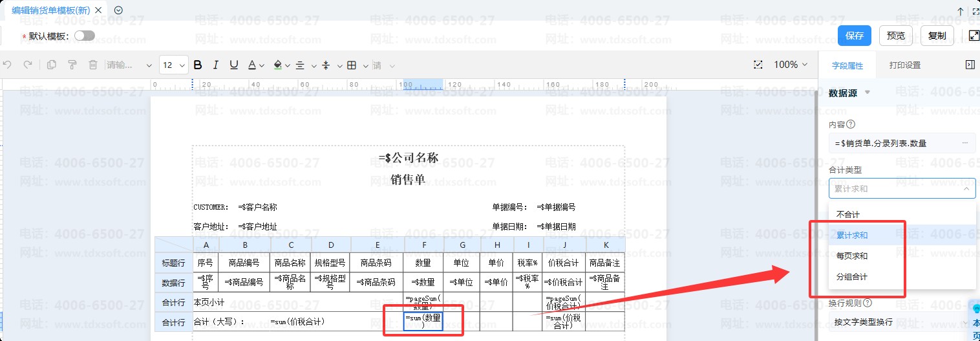Click the format painter icon
The height and width of the screenshot is (341, 980).
coord(72,65)
